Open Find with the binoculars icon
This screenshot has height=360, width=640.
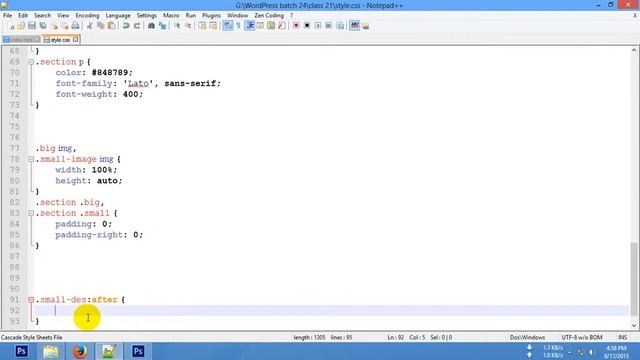[x=151, y=26]
